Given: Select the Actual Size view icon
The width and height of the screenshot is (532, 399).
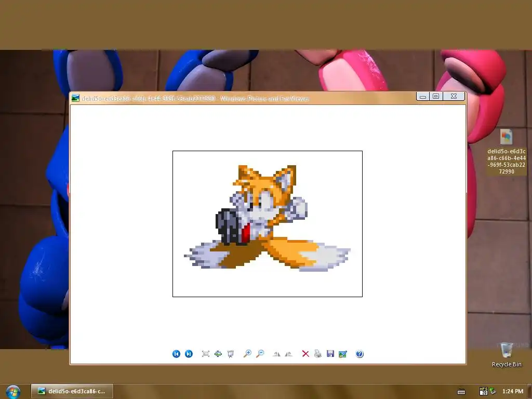Looking at the screenshot, I should 218,354.
